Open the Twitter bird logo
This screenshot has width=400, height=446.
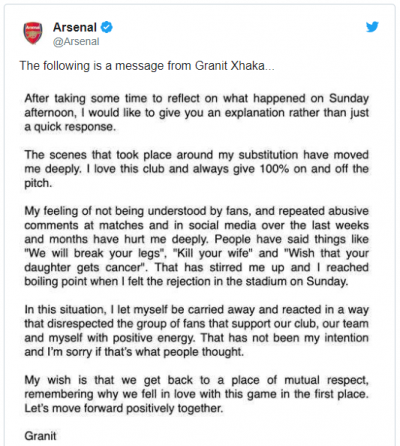(372, 27)
